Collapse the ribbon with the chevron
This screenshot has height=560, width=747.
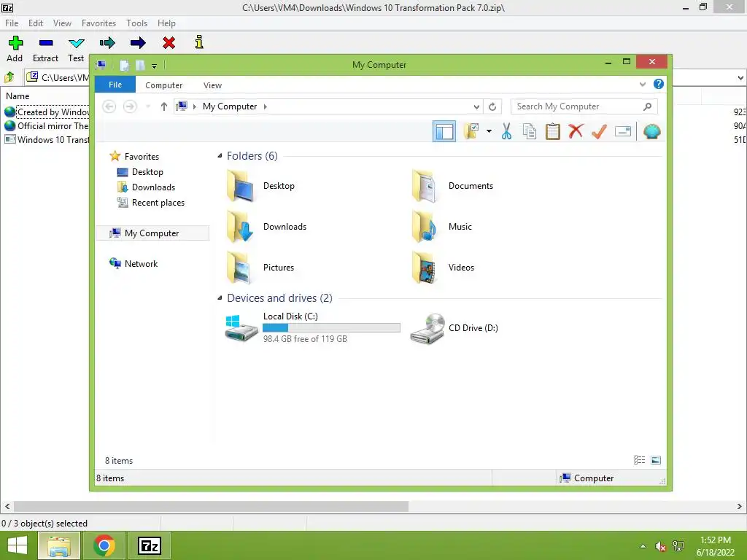click(643, 85)
